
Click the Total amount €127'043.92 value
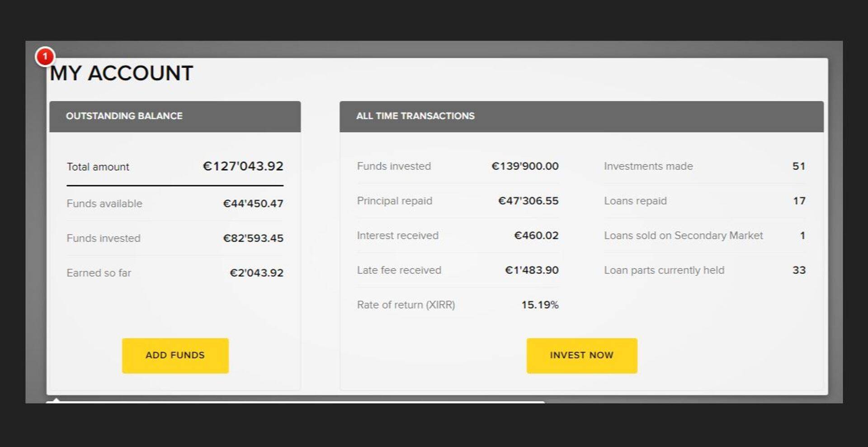243,166
